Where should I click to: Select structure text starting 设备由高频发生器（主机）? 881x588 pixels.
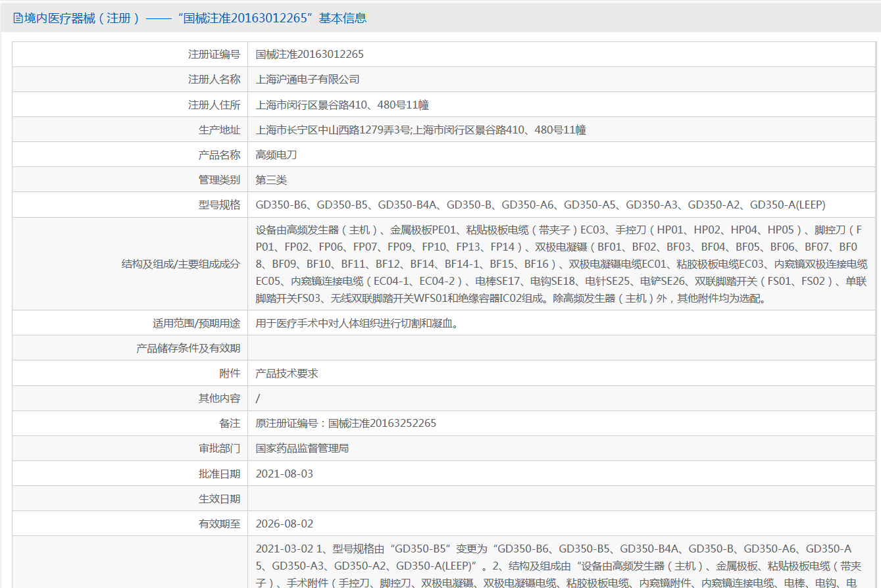pyautogui.click(x=561, y=264)
